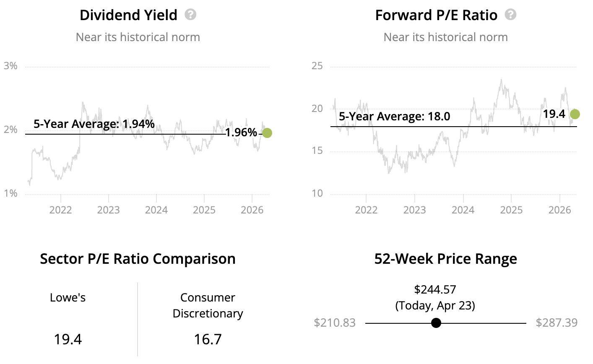
Task: Click the Dividend Yield help question icon
Action: [190, 15]
